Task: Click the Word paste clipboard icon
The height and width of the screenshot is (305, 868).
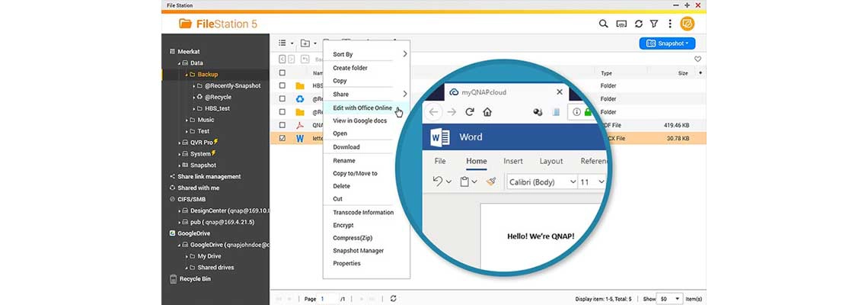Action: point(465,181)
